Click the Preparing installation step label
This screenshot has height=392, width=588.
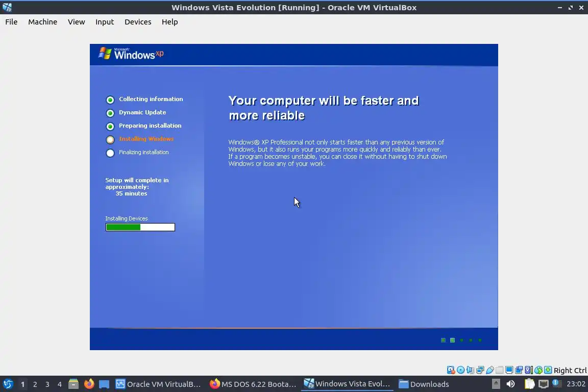point(150,126)
